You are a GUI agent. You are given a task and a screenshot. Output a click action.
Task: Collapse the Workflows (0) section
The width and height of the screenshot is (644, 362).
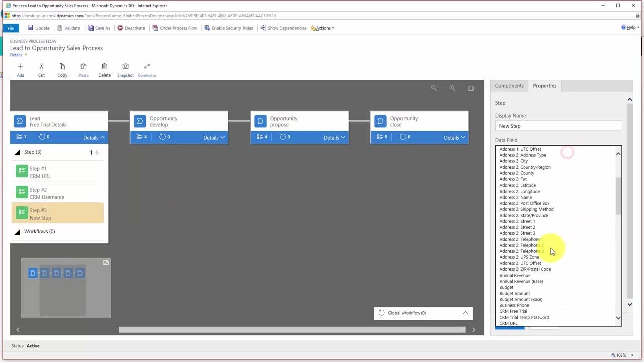pyautogui.click(x=17, y=232)
